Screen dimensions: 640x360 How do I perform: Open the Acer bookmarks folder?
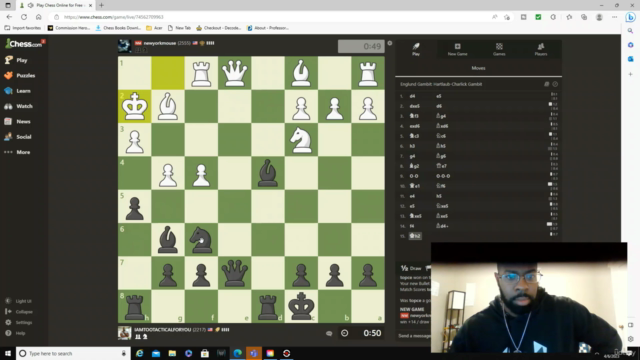154,28
